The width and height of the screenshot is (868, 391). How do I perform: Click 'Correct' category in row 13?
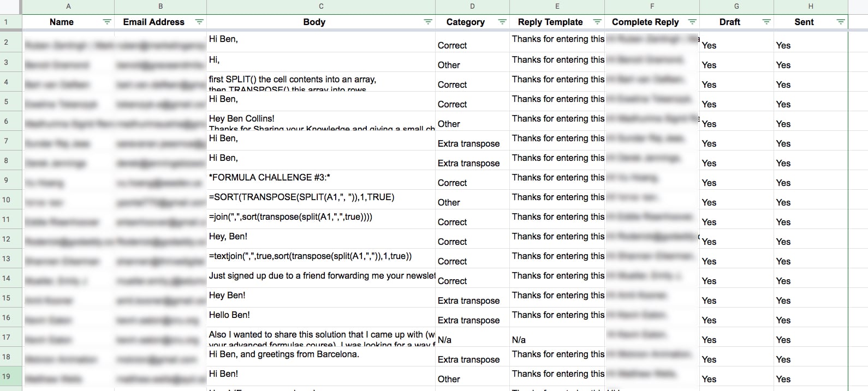472,258
